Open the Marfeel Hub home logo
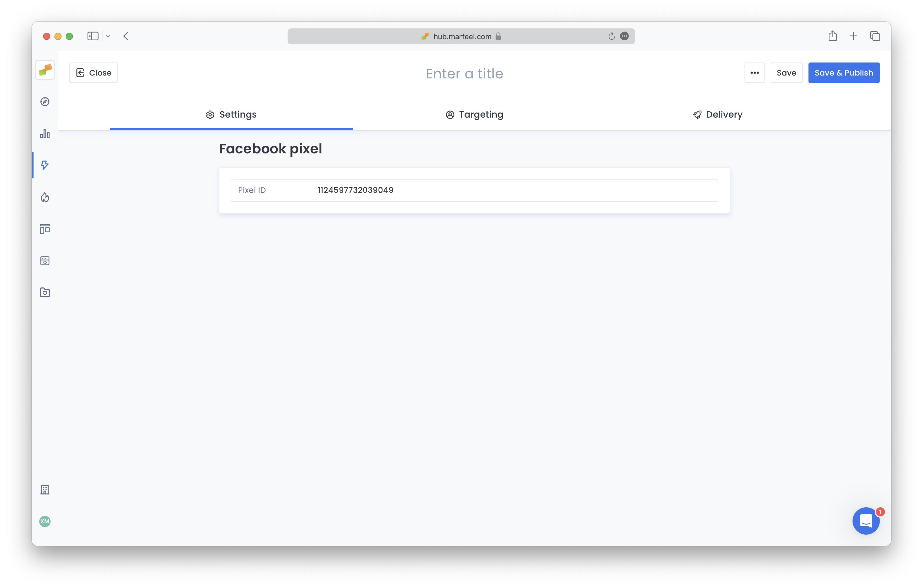The image size is (923, 588). click(x=45, y=70)
